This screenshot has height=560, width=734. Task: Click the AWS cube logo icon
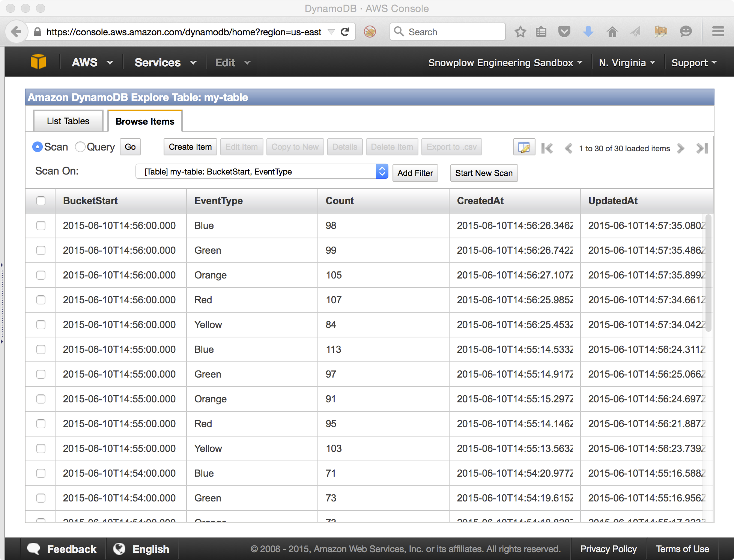pos(38,62)
